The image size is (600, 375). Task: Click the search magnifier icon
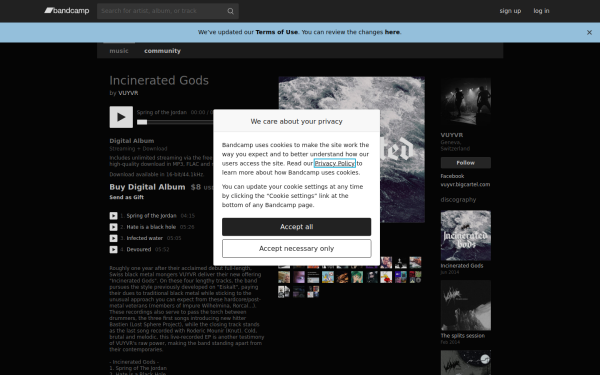coord(230,11)
